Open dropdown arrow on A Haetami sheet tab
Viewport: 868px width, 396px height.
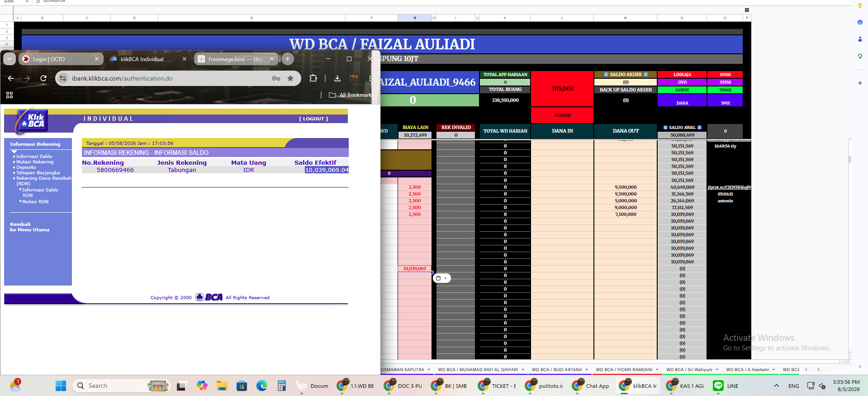773,370
